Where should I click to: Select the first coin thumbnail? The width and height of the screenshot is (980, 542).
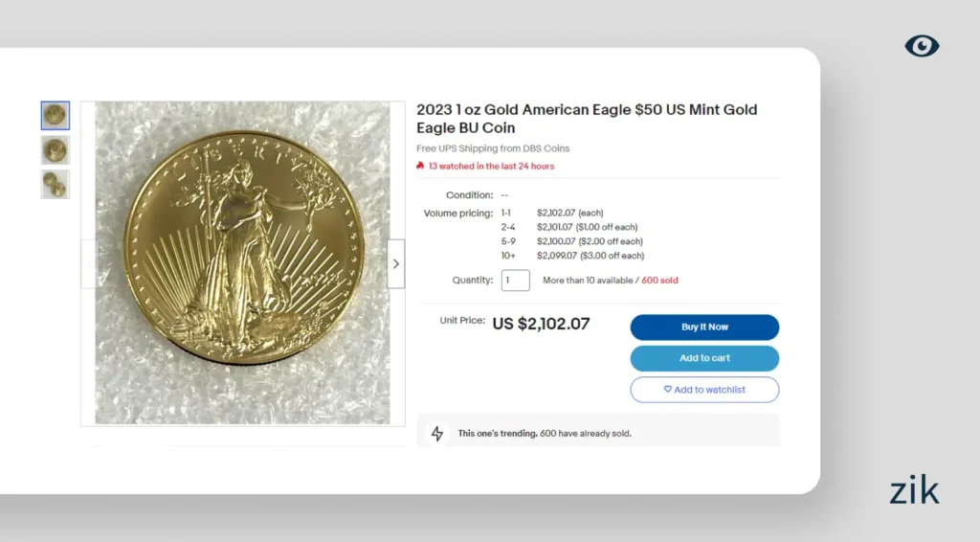tap(56, 116)
